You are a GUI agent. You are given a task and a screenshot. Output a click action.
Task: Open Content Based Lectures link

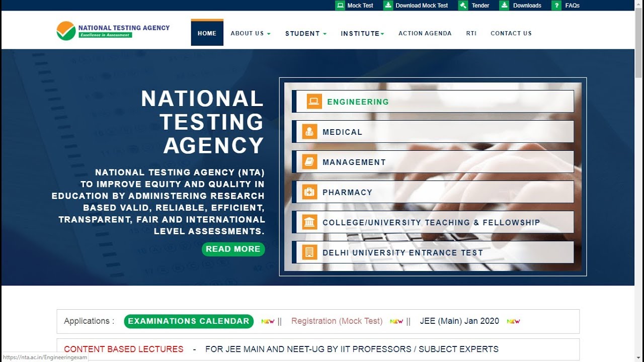(x=124, y=349)
